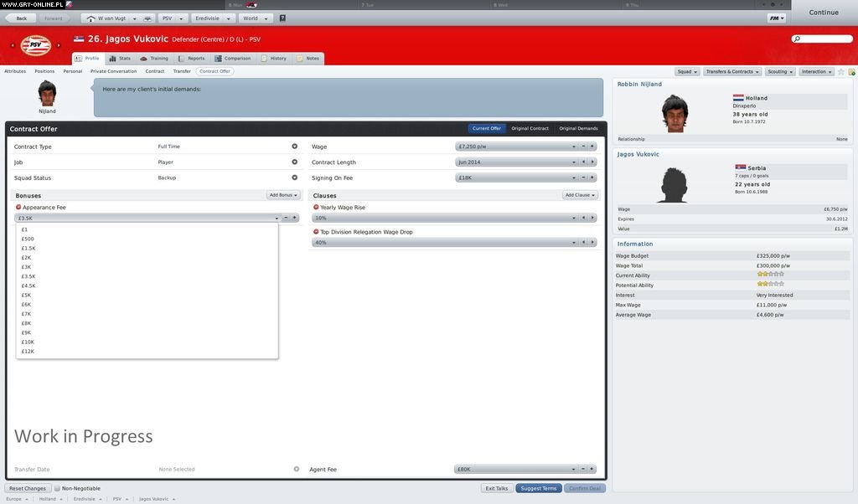Switch to the Original Contract view
This screenshot has height=504, width=858.
point(530,128)
